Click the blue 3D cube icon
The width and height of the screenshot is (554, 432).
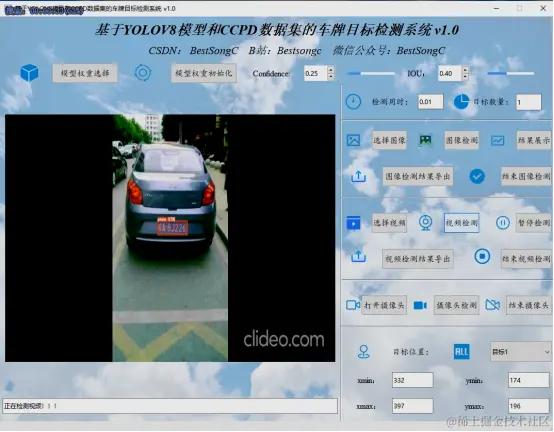pos(29,73)
